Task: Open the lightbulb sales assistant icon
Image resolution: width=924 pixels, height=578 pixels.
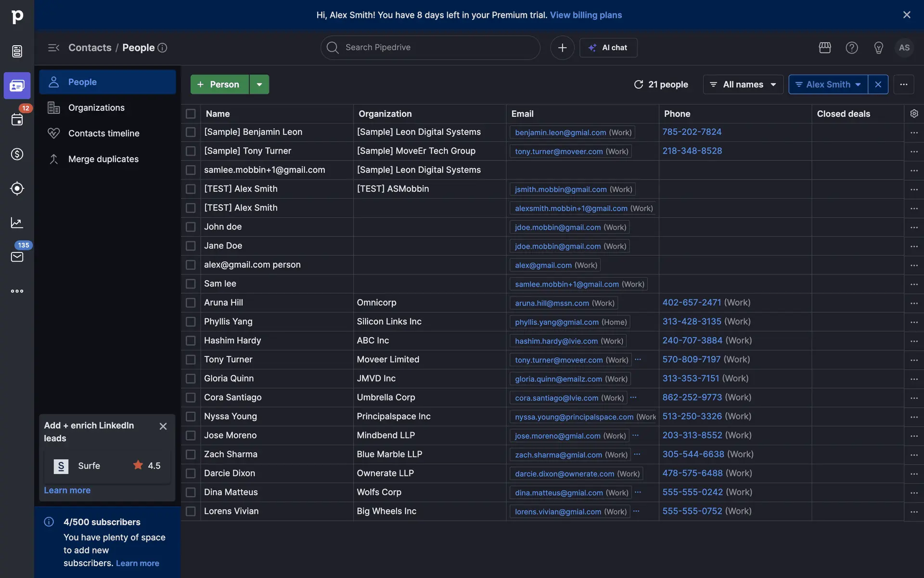Action: point(878,48)
